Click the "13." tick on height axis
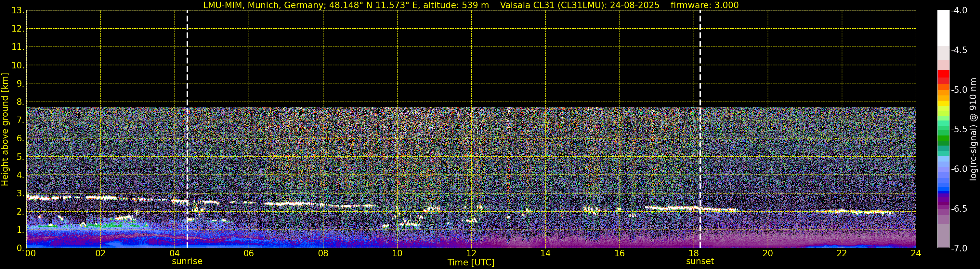980x269 pixels. pos(18,11)
